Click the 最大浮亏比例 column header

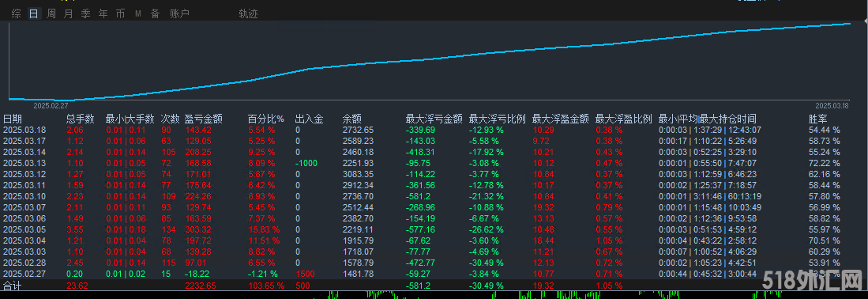click(x=497, y=119)
